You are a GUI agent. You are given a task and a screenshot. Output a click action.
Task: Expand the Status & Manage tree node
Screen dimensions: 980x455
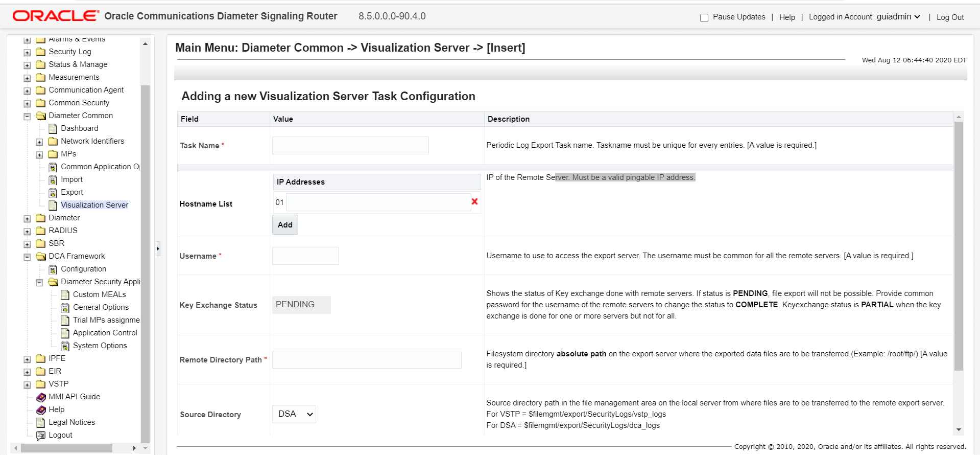(x=27, y=65)
